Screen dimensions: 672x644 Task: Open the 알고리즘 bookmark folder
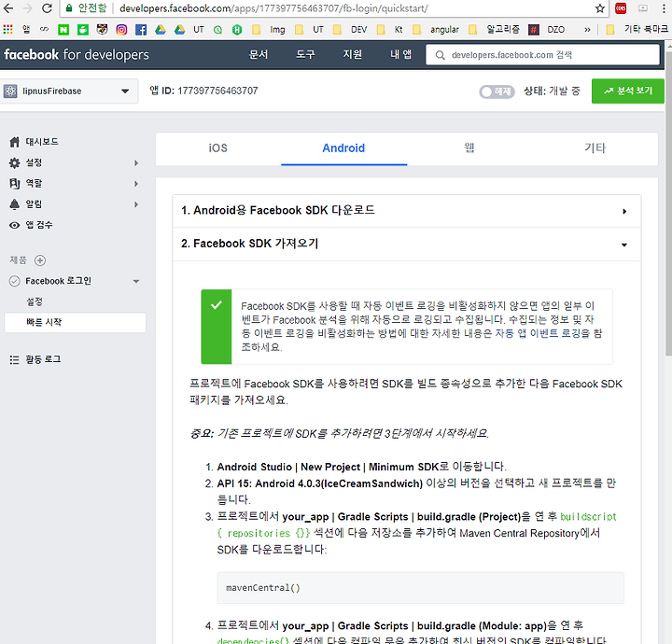(x=494, y=29)
